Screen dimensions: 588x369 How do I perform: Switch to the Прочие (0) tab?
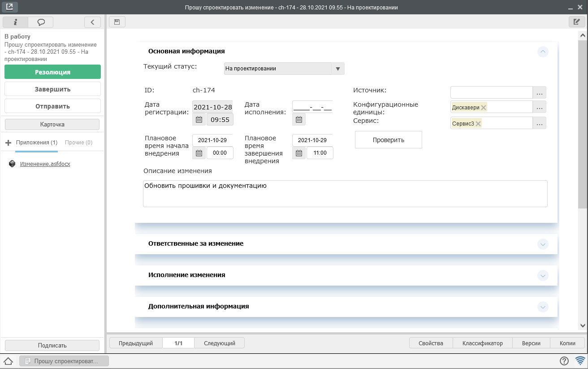click(78, 143)
